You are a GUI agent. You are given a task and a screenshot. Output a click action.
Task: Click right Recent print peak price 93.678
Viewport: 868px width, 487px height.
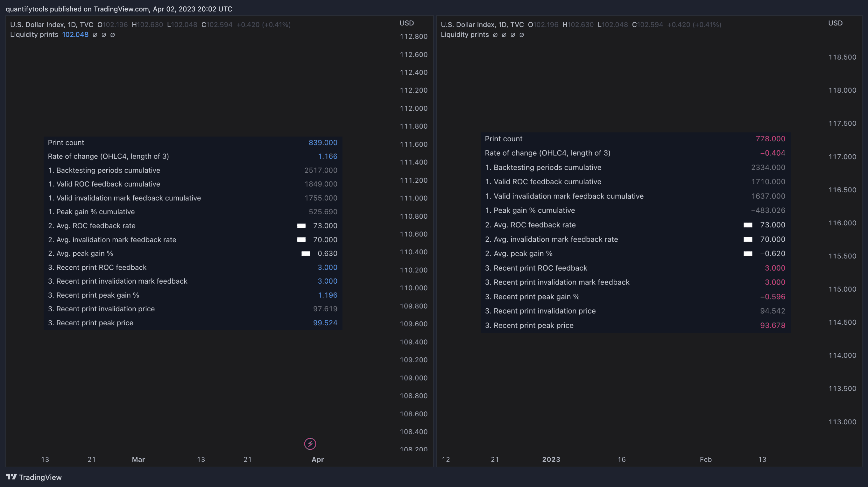point(772,325)
